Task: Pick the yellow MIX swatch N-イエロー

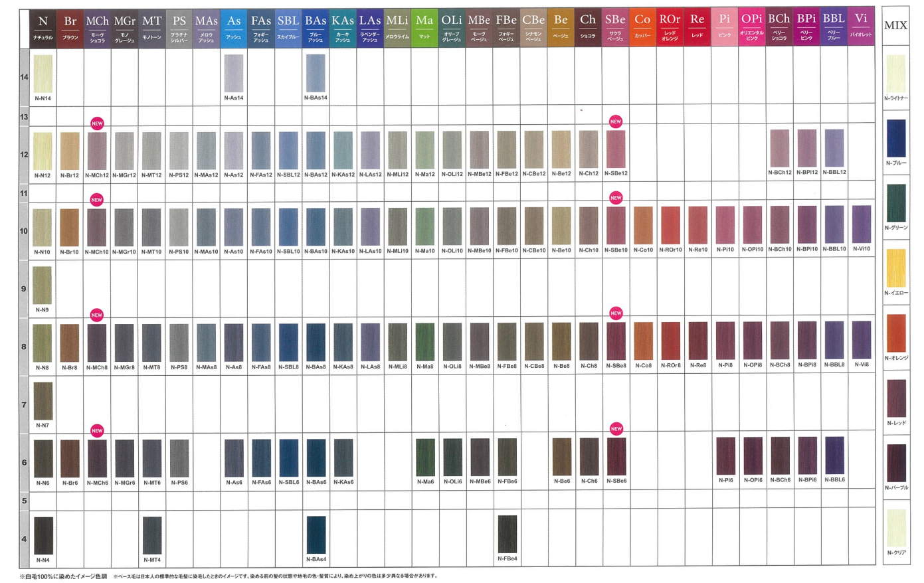Action: tap(896, 268)
